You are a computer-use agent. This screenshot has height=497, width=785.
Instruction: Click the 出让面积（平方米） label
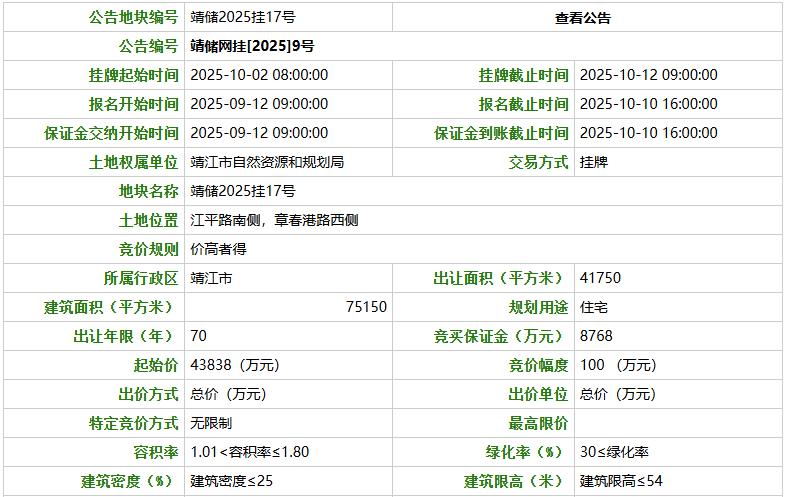pos(501,278)
